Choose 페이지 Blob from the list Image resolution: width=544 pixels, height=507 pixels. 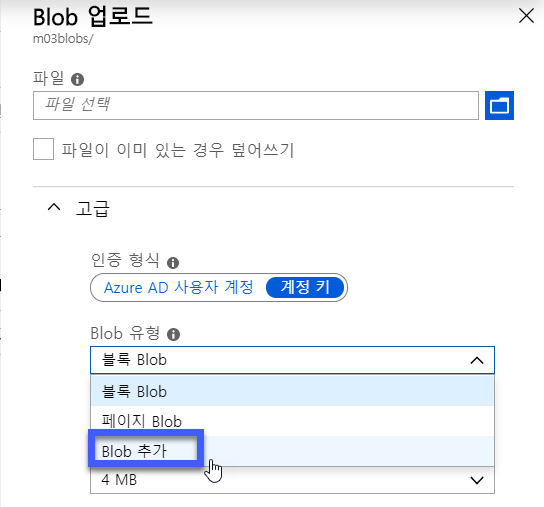[292, 421]
